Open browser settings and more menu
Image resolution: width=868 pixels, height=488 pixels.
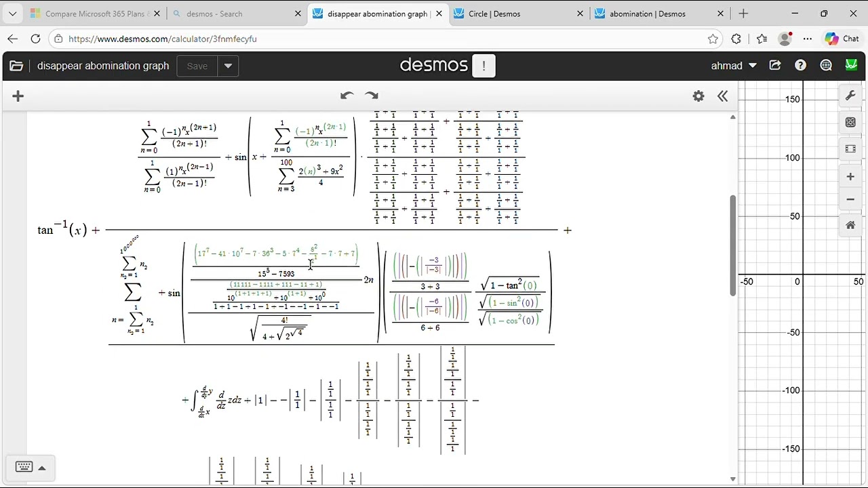tap(807, 39)
